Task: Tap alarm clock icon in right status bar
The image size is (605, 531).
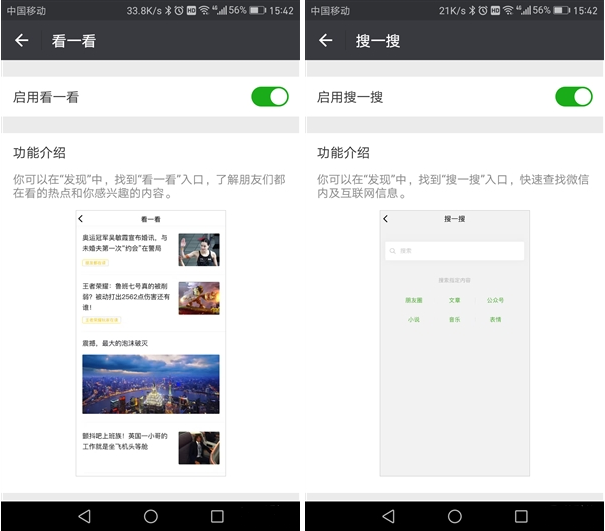Action: click(x=483, y=10)
